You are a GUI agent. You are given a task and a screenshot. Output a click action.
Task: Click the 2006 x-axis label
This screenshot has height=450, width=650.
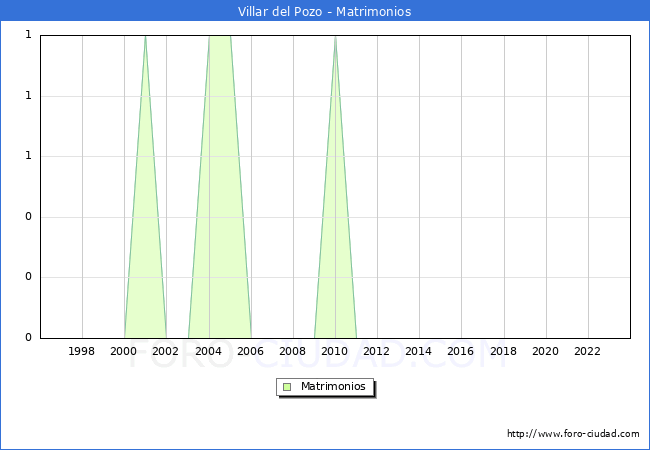coord(250,351)
